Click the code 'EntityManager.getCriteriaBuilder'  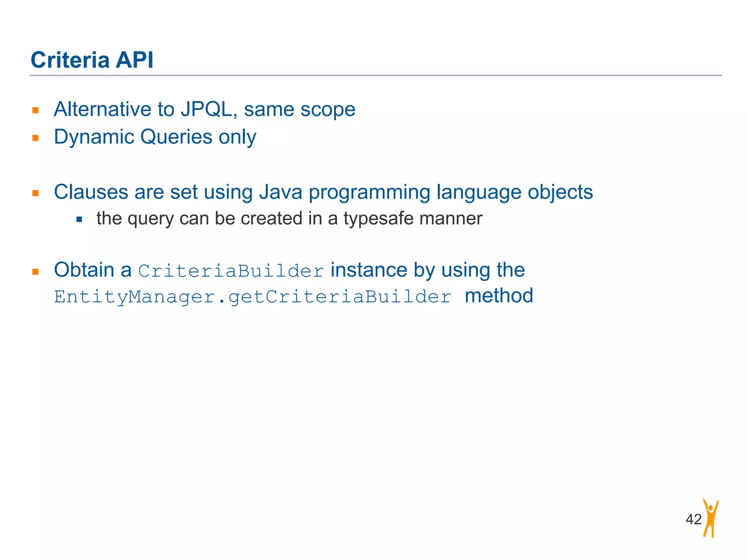click(252, 297)
